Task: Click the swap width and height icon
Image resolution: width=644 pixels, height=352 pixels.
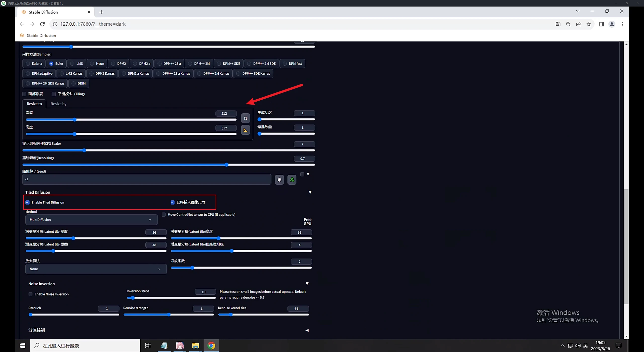Action: (x=245, y=118)
